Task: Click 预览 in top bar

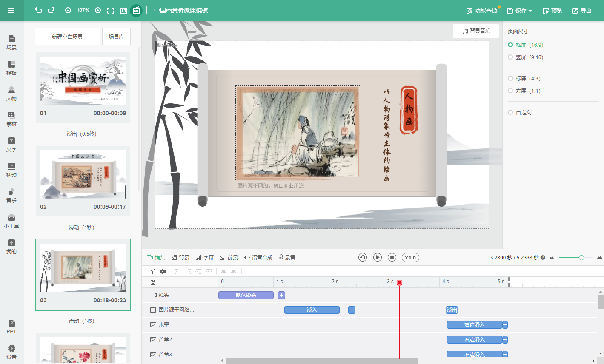Action: coord(552,11)
